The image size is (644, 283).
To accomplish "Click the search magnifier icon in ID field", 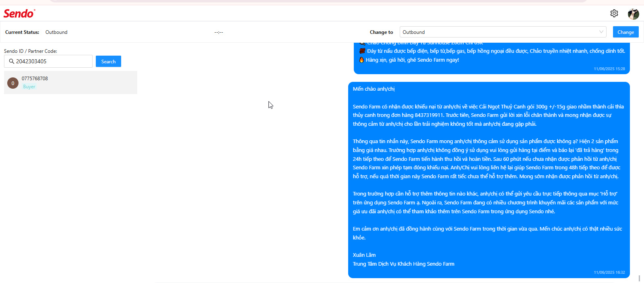I will click(11, 61).
